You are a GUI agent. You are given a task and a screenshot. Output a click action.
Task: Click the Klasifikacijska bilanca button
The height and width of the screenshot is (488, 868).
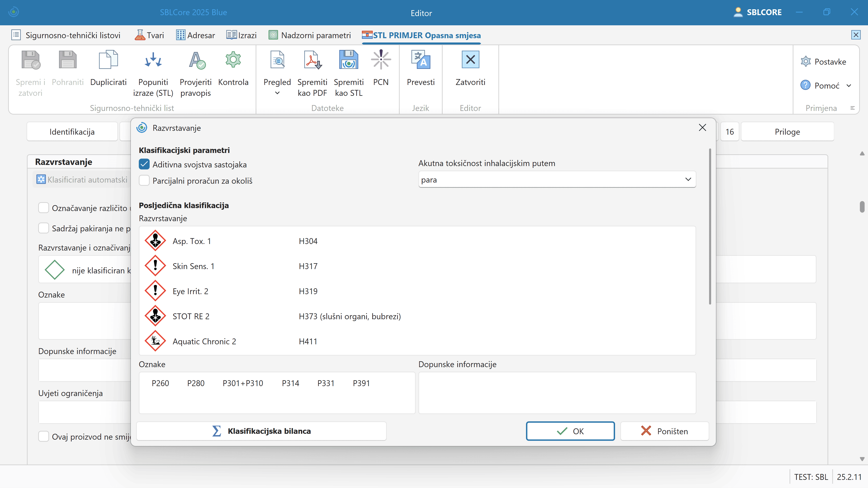[261, 431]
